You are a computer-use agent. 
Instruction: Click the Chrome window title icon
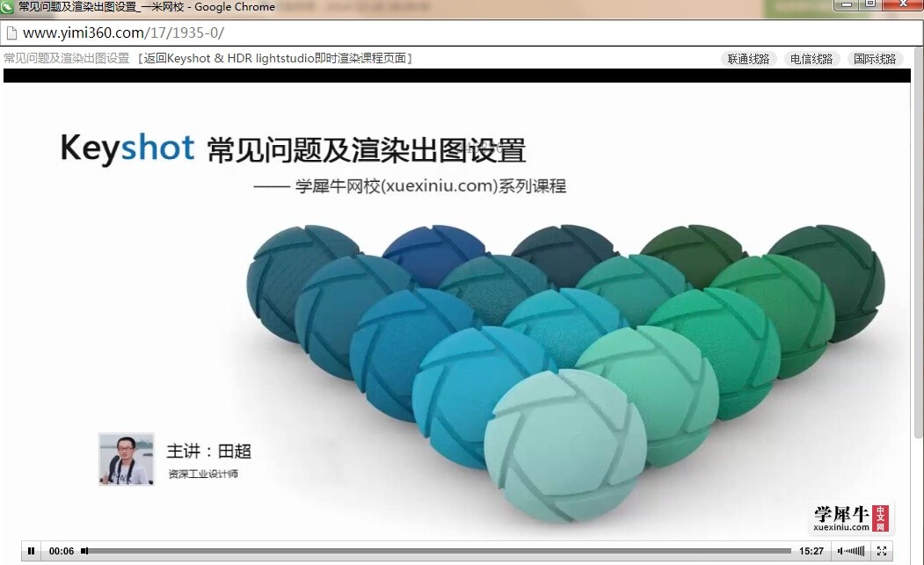[7, 7]
